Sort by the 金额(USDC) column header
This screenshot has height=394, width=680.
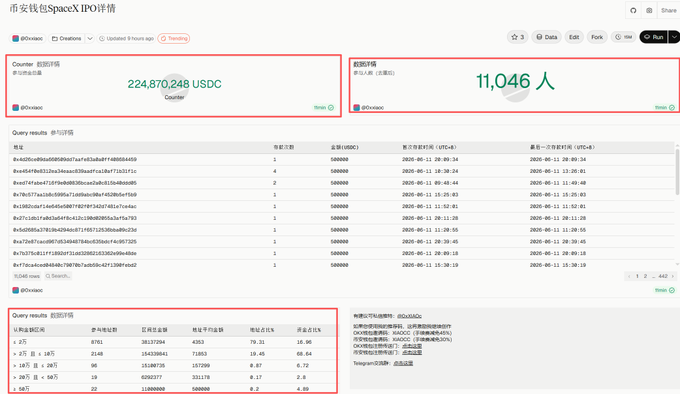coord(344,147)
